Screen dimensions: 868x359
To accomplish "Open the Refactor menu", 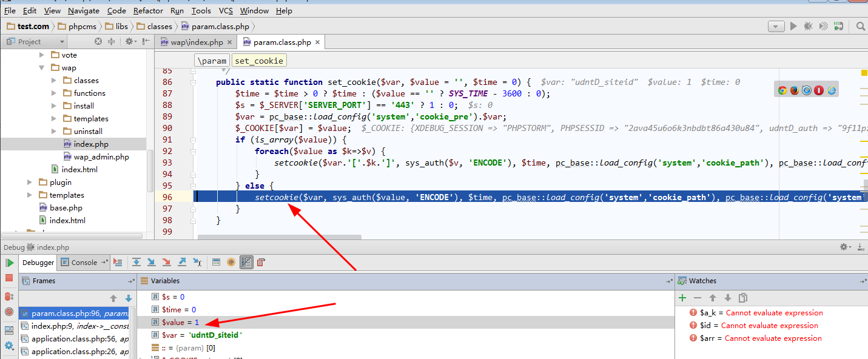I will (x=148, y=10).
